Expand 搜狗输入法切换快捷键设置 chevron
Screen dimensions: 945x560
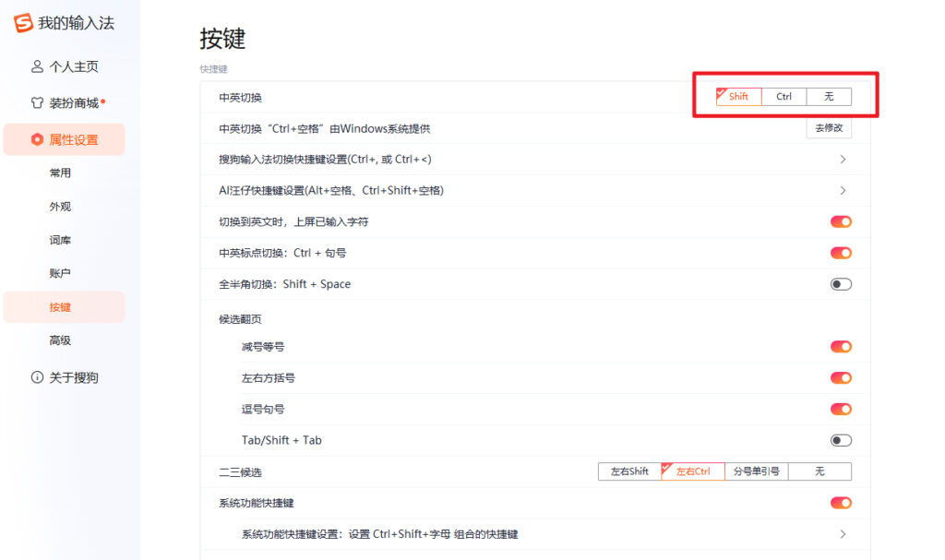click(x=843, y=159)
